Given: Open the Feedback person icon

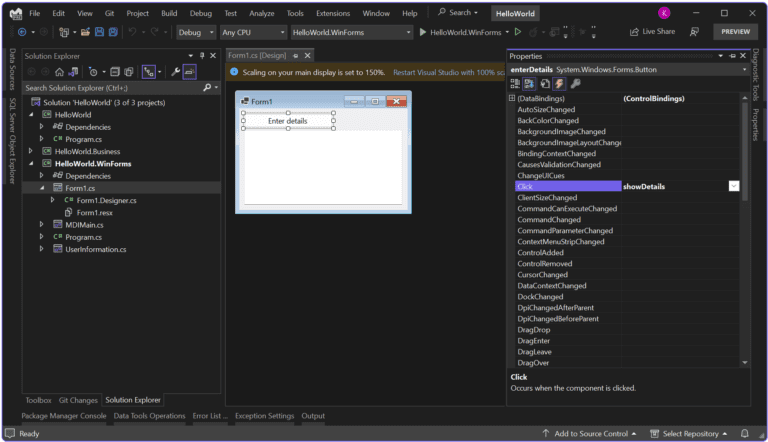Looking at the screenshot, I should click(x=694, y=32).
